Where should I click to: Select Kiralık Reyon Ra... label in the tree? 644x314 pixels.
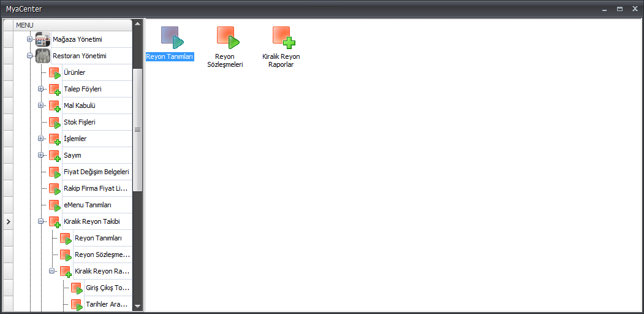coord(103,271)
